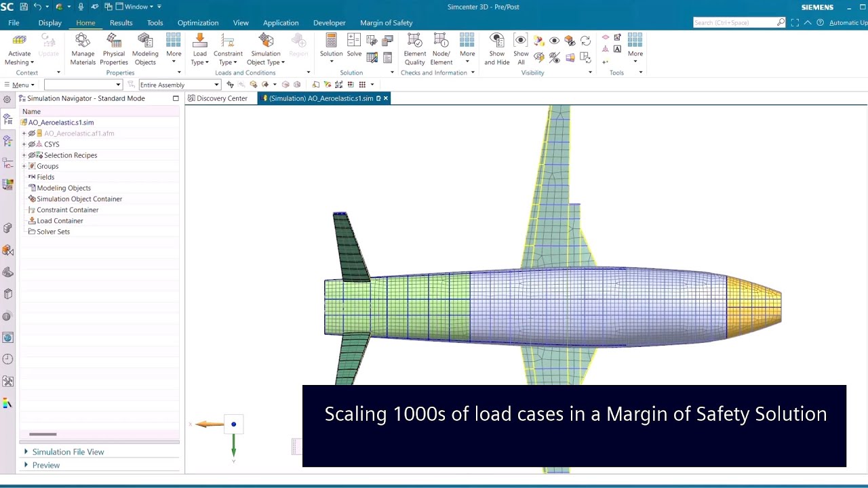The image size is (868, 488).
Task: Click the Constraint Type icon
Action: pyautogui.click(x=228, y=41)
